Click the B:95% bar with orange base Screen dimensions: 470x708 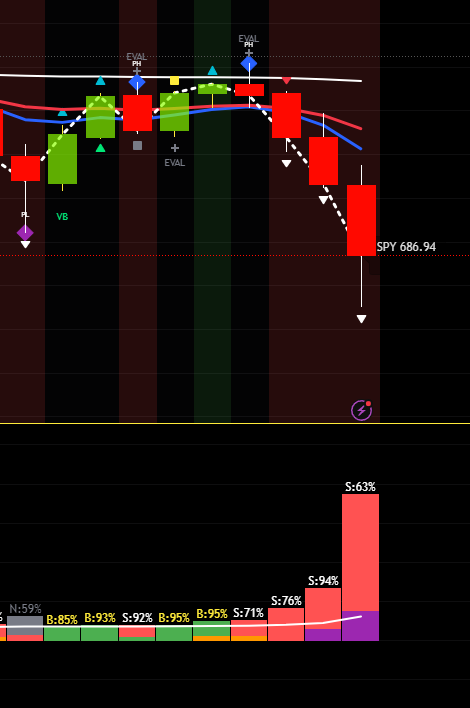pyautogui.click(x=212, y=631)
